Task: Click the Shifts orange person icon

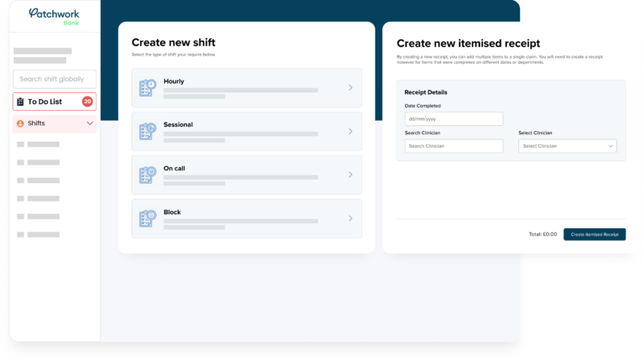Action: [x=21, y=123]
